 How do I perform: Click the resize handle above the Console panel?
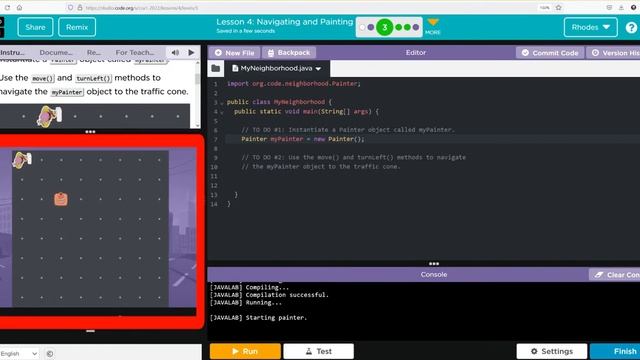coord(434,264)
